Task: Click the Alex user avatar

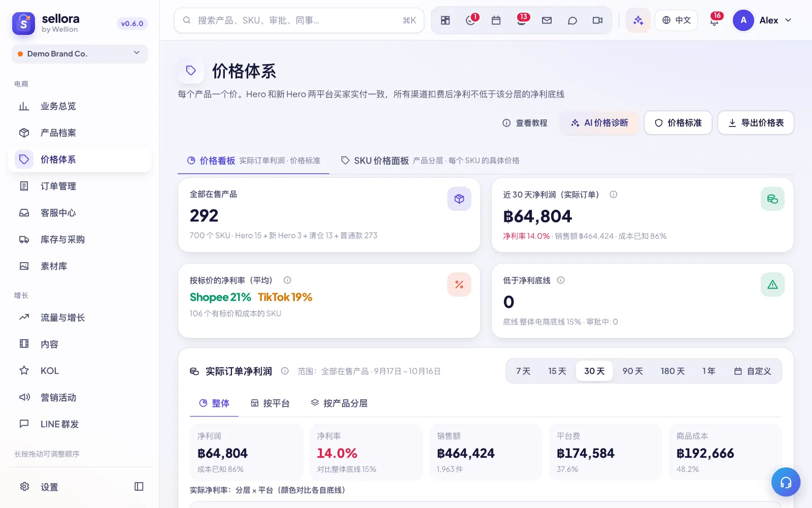Action: (x=743, y=20)
